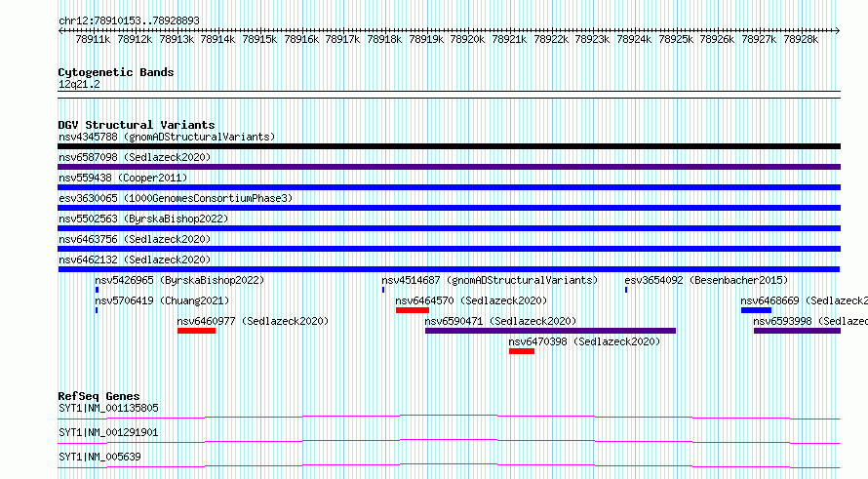
Task: Click the blue nsv559438 variant bar
Action: [449, 187]
